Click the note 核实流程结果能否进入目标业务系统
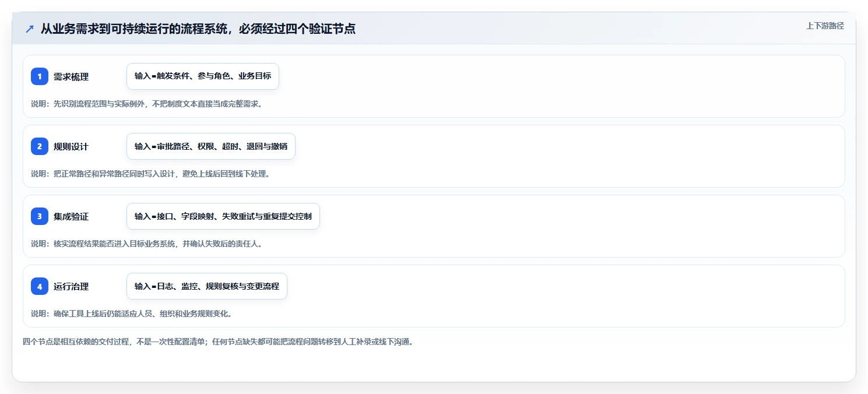868x394 pixels. pyautogui.click(x=146, y=244)
